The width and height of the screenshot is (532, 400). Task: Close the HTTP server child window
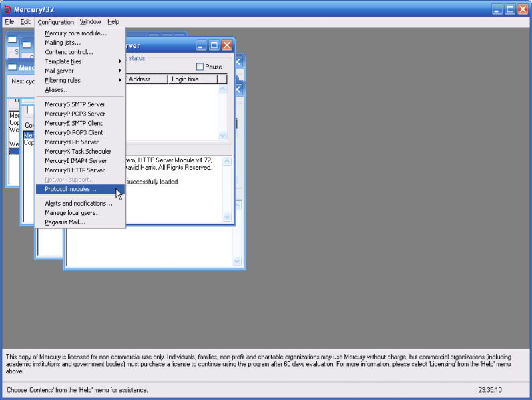pos(226,45)
